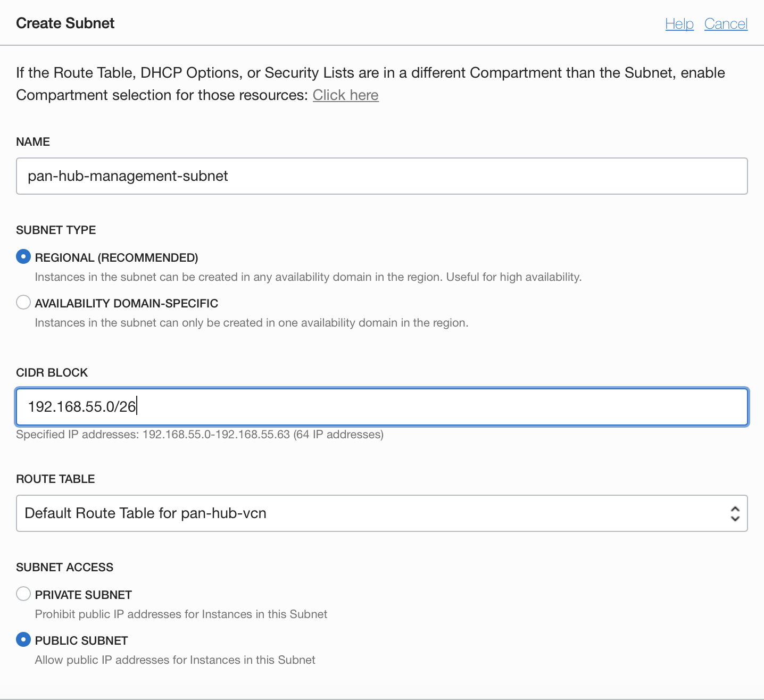The height and width of the screenshot is (700, 764).
Task: Open the Default Route Table for pan-hub-vcn dropdown
Action: [x=372, y=513]
